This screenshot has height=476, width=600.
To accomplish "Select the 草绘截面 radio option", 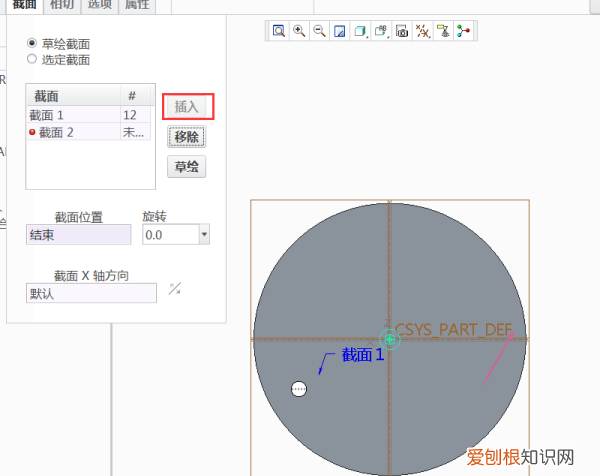I will [x=32, y=43].
